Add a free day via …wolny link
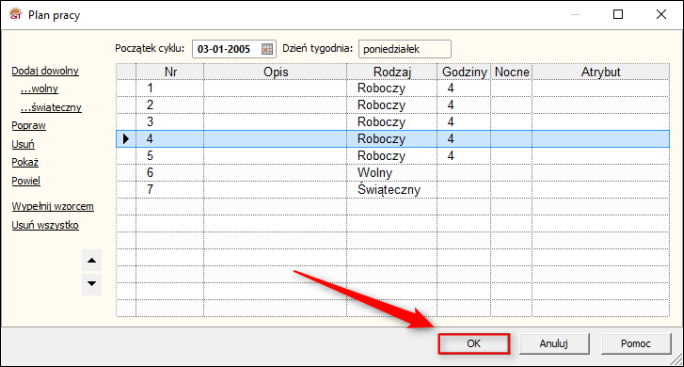 (39, 89)
